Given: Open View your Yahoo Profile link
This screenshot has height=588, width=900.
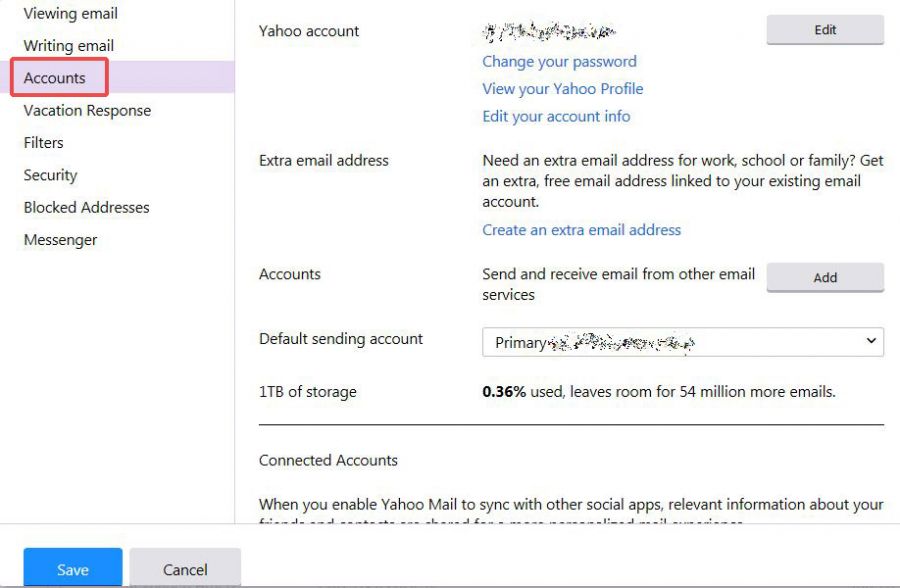Looking at the screenshot, I should pos(562,89).
